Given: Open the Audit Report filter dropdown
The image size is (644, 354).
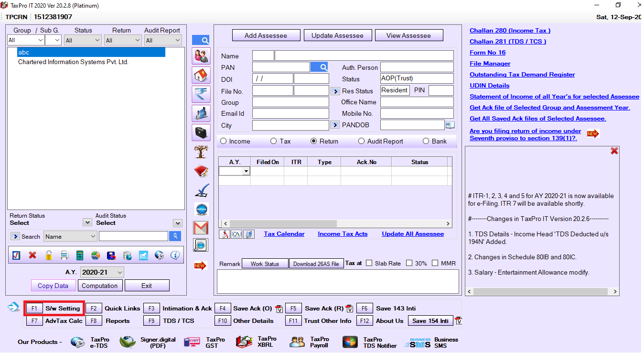Looking at the screenshot, I should click(163, 40).
